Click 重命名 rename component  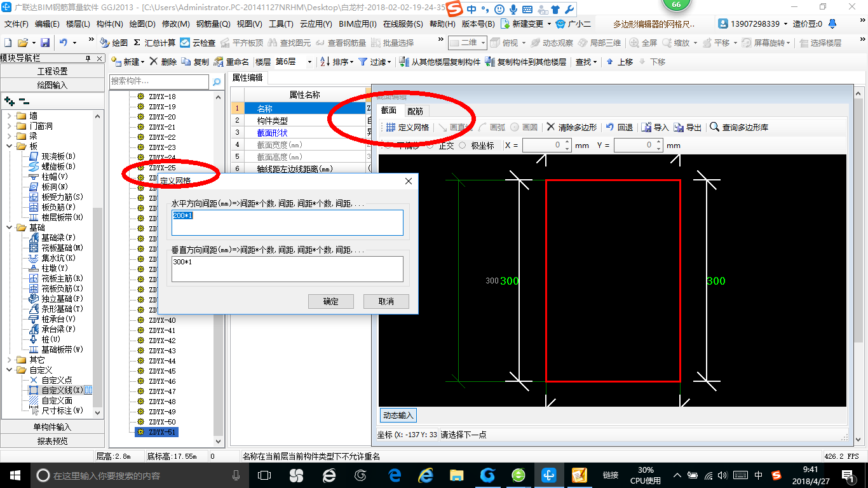(232, 62)
